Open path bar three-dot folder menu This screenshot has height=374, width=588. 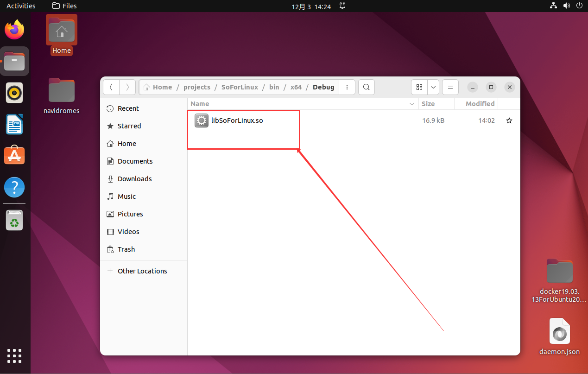tap(347, 87)
